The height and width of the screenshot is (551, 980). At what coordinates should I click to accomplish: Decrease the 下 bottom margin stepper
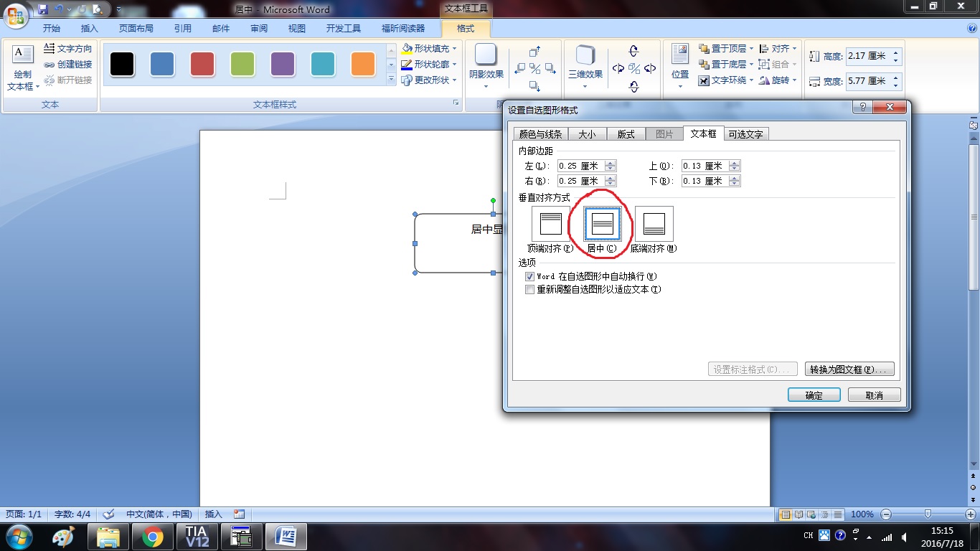(735, 184)
